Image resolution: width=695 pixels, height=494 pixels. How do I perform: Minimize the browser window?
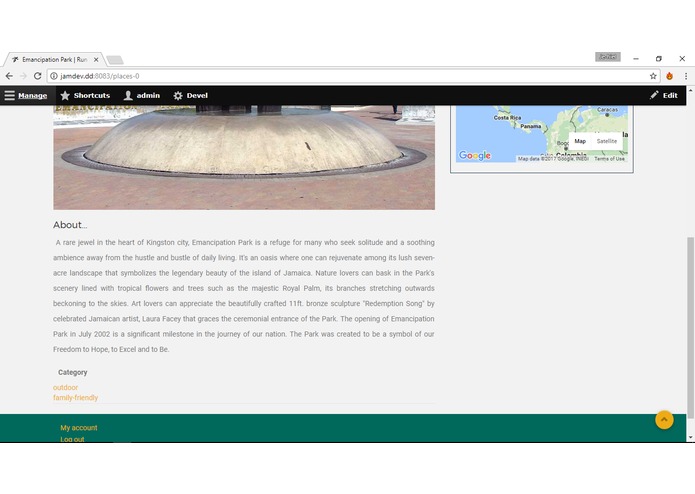coord(636,58)
